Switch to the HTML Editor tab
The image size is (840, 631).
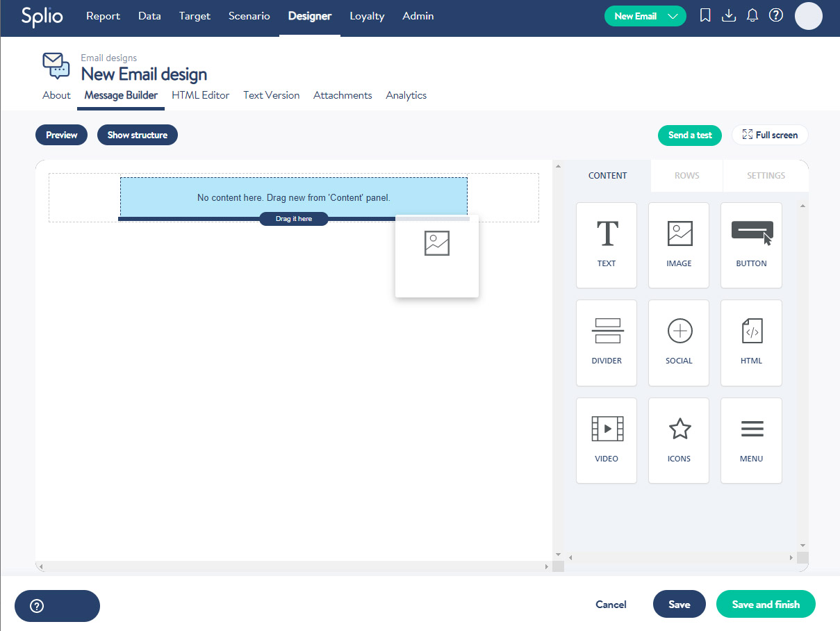coord(200,95)
